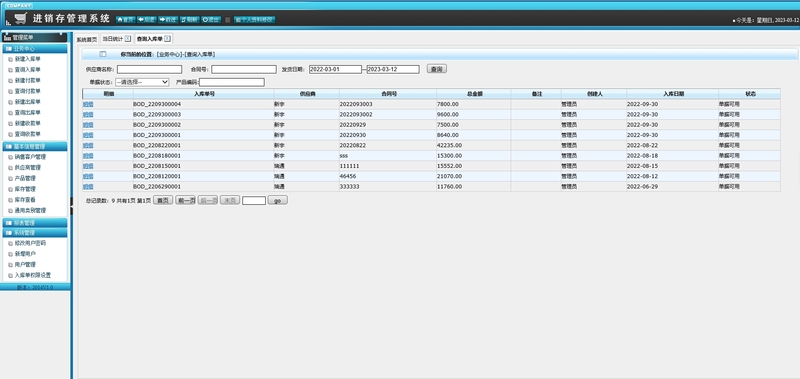
Task: Open 明细 link for BOD_2208120001
Action: (88, 176)
